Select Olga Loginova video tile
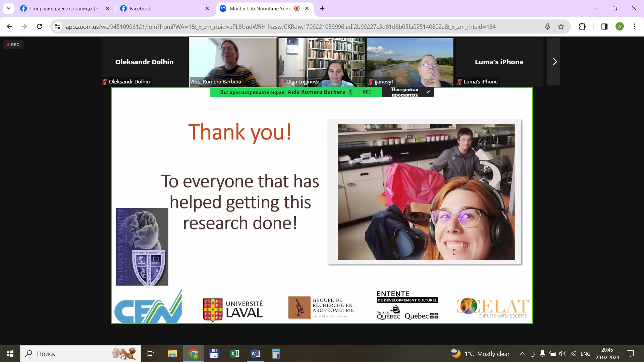Image resolution: width=644 pixels, height=362 pixels. (322, 62)
